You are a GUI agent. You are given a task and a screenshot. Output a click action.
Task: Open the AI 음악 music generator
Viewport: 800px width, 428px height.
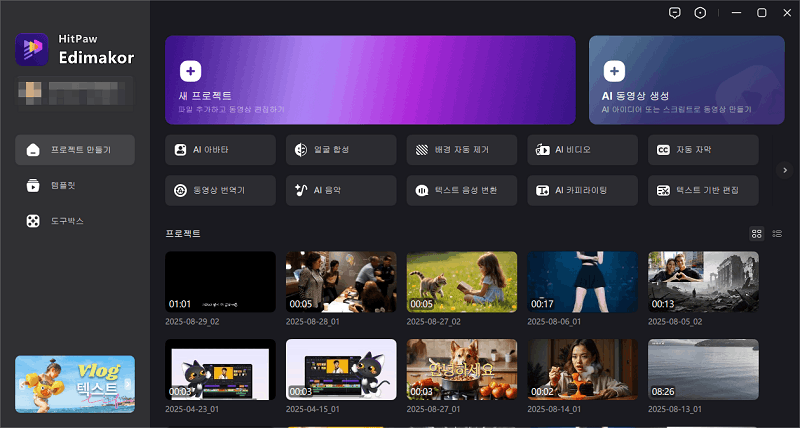(x=341, y=190)
